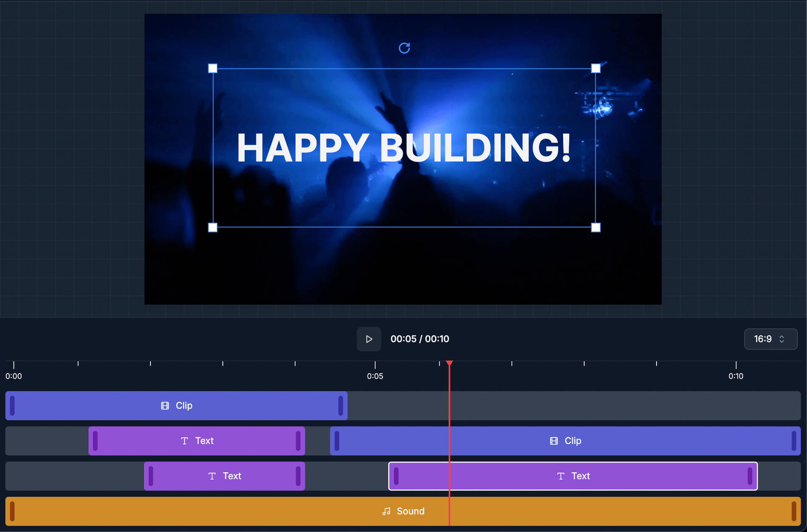Click the HAPPY BUILDING! text on canvas
Viewport: 807px width, 532px height.
(x=403, y=147)
